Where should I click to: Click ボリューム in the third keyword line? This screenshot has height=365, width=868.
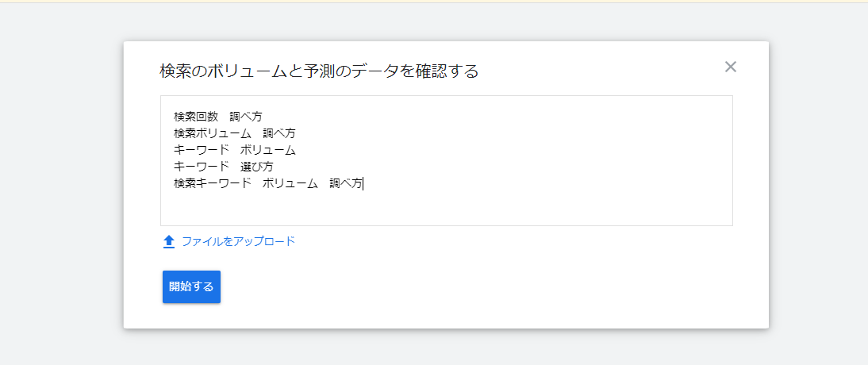coord(268,150)
